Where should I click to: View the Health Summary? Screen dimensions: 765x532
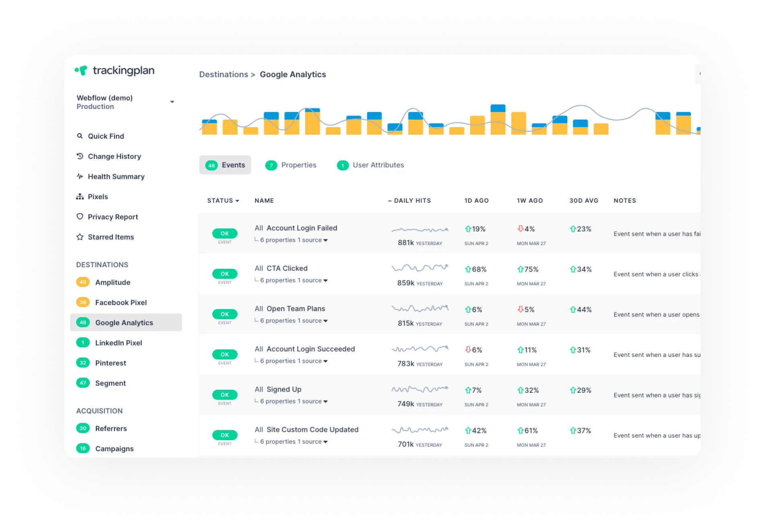coord(116,176)
